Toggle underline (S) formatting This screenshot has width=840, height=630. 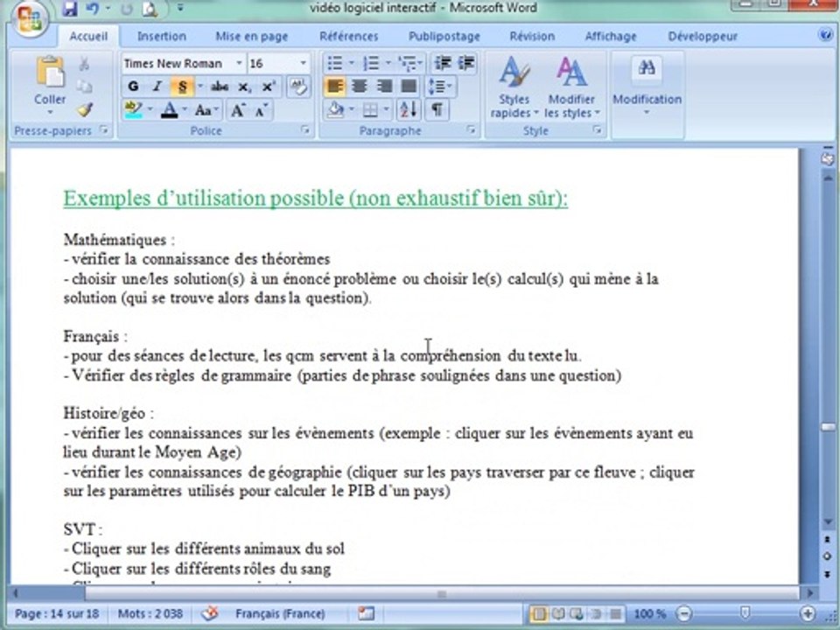pos(182,87)
